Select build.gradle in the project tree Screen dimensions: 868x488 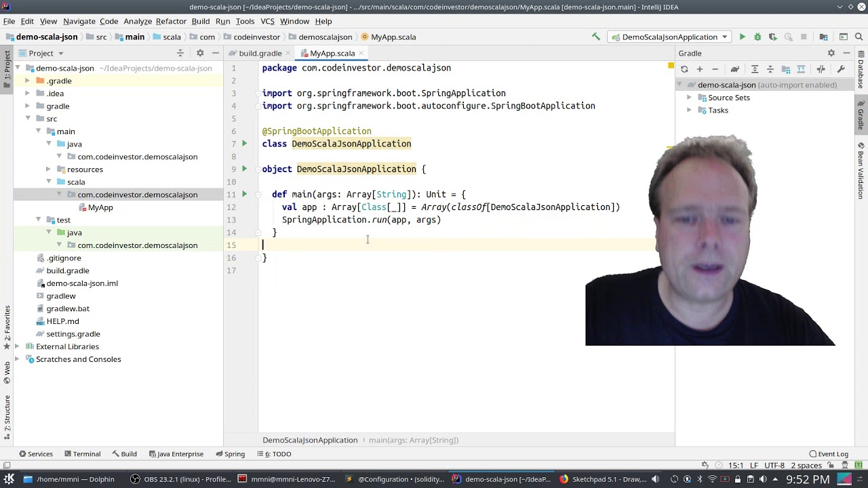68,271
